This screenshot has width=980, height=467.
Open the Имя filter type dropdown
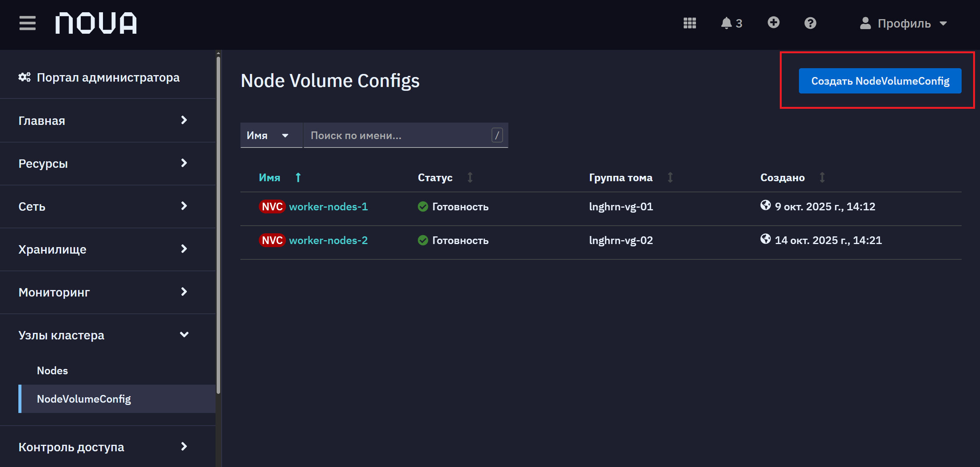click(271, 135)
